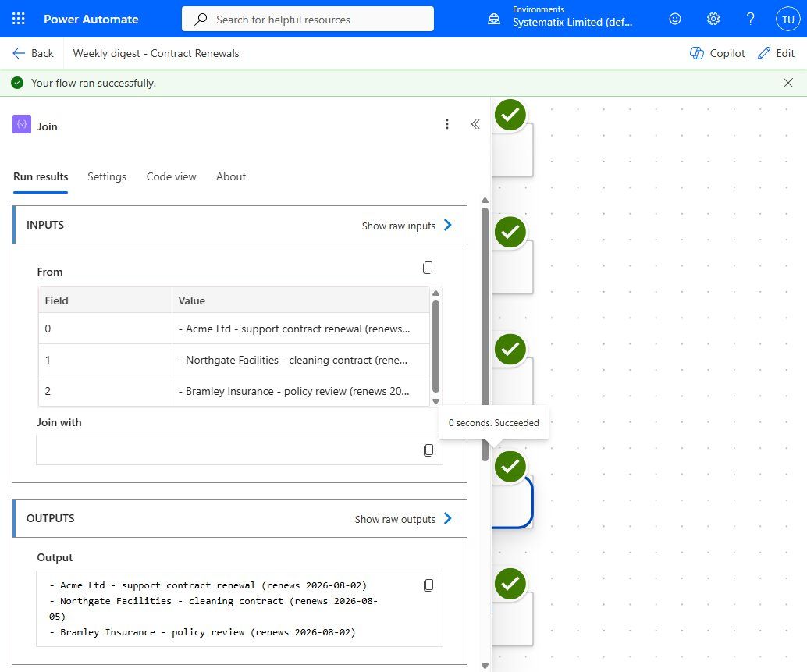Click the panel scroll up arrow
This screenshot has height=672, width=807.
click(485, 200)
